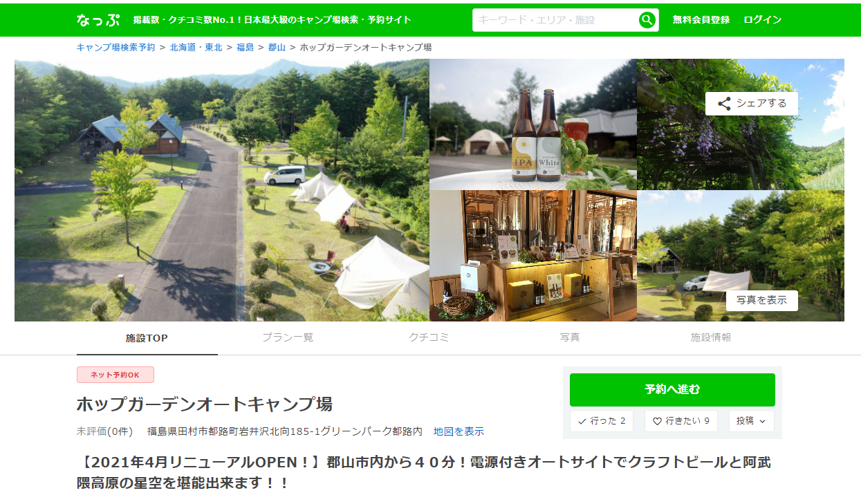
Task: Open the プラン一覧 tab
Action: click(287, 337)
